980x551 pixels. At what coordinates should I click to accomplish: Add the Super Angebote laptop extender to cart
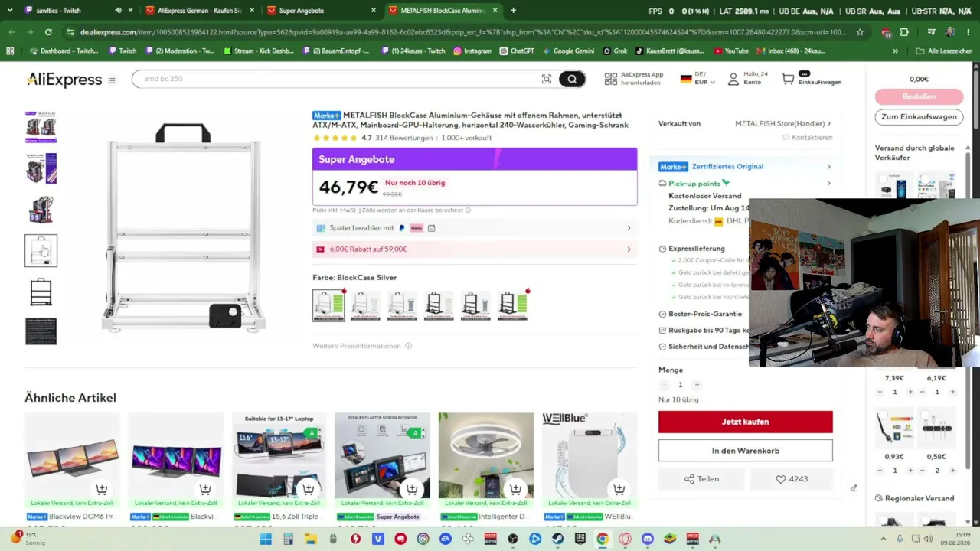pos(412,489)
